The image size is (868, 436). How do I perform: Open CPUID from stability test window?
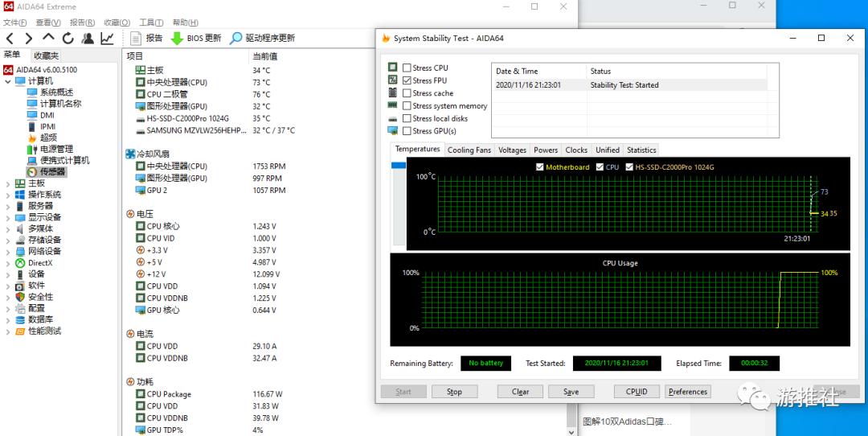637,392
